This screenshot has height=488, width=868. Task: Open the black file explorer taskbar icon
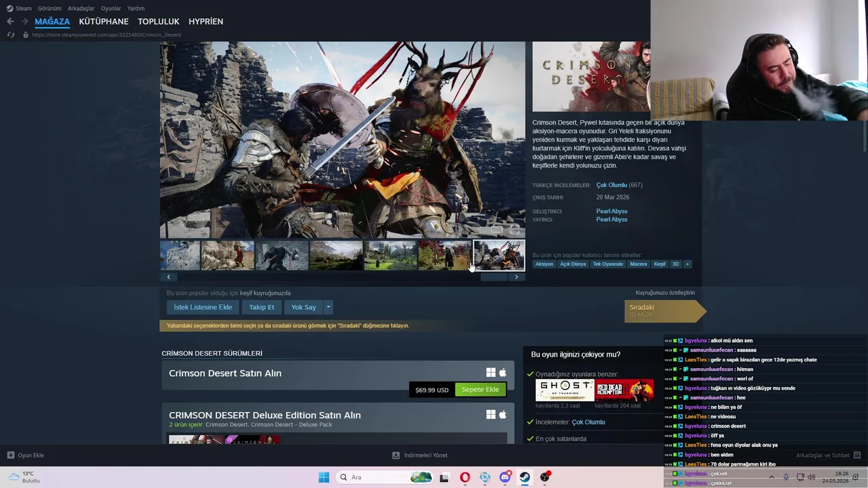tap(444, 477)
